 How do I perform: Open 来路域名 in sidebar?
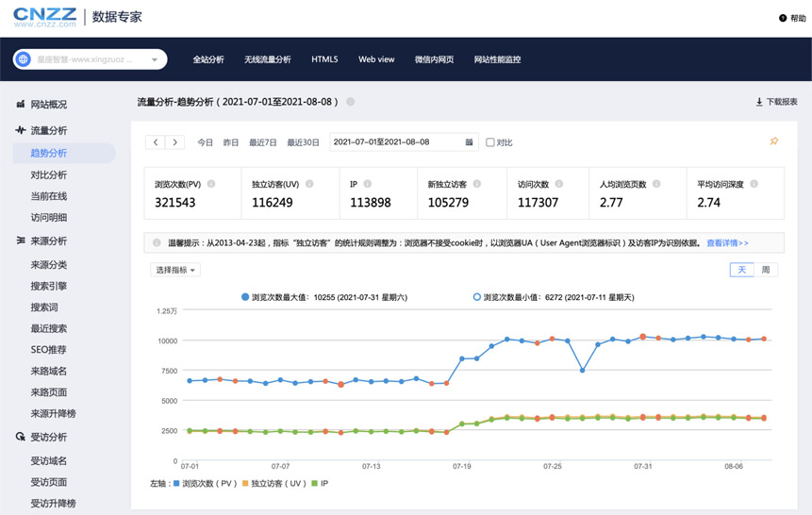pyautogui.click(x=49, y=371)
